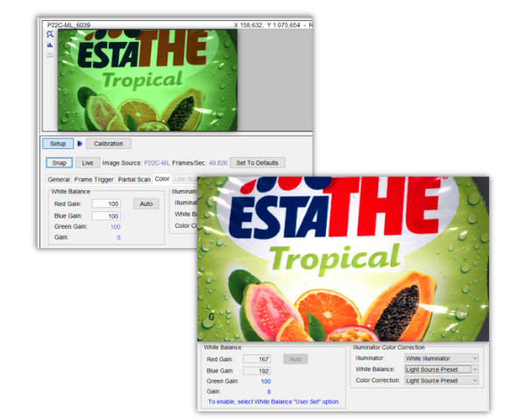
Task: Open the Color Correction dropdown
Action: (442, 381)
